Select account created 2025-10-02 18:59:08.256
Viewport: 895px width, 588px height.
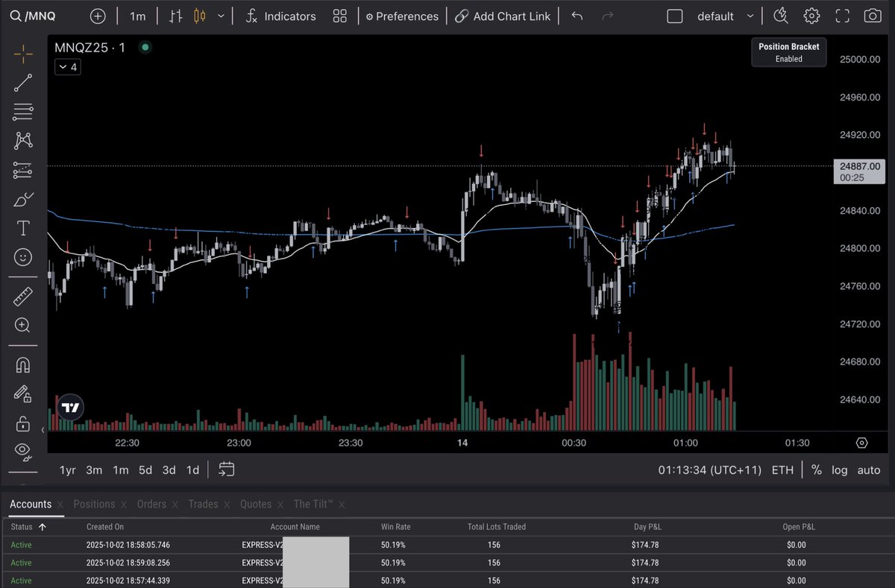[x=447, y=563]
